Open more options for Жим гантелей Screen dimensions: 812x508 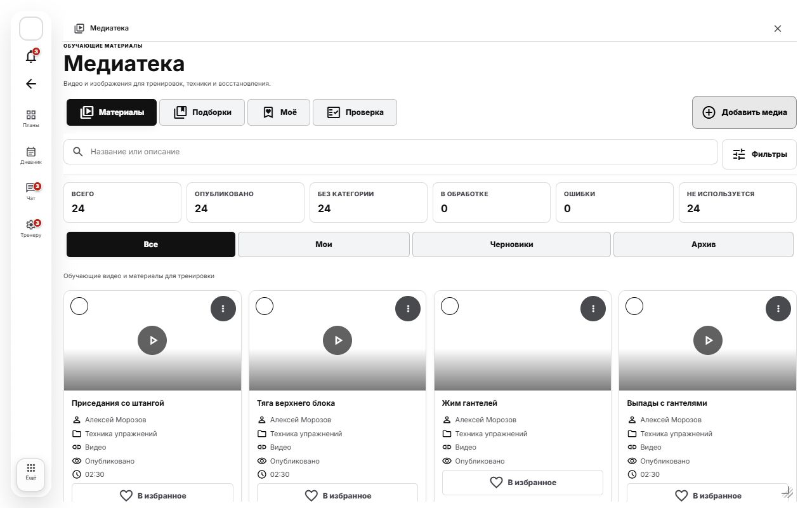pyautogui.click(x=593, y=309)
